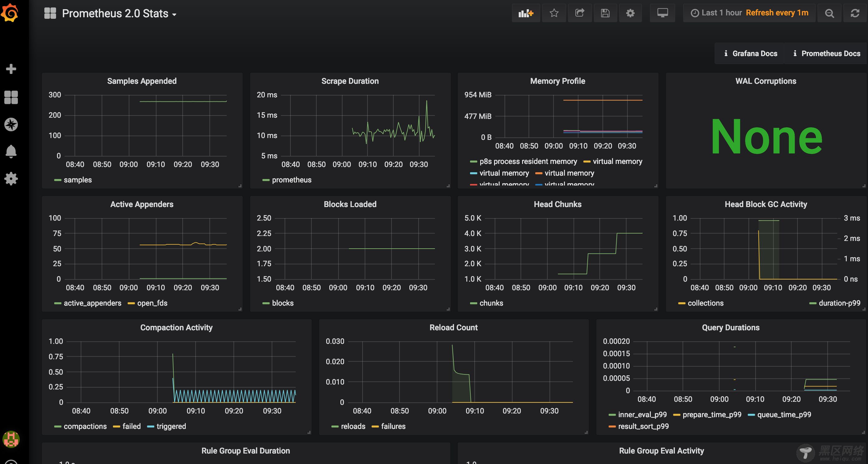Click the refresh dashboard icon
This screenshot has width=868, height=464.
(x=855, y=13)
